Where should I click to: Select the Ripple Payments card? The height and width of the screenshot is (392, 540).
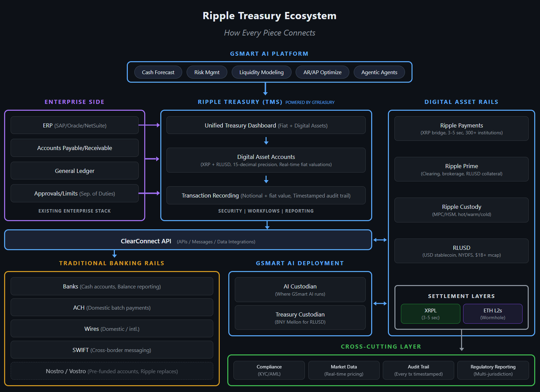(x=462, y=129)
